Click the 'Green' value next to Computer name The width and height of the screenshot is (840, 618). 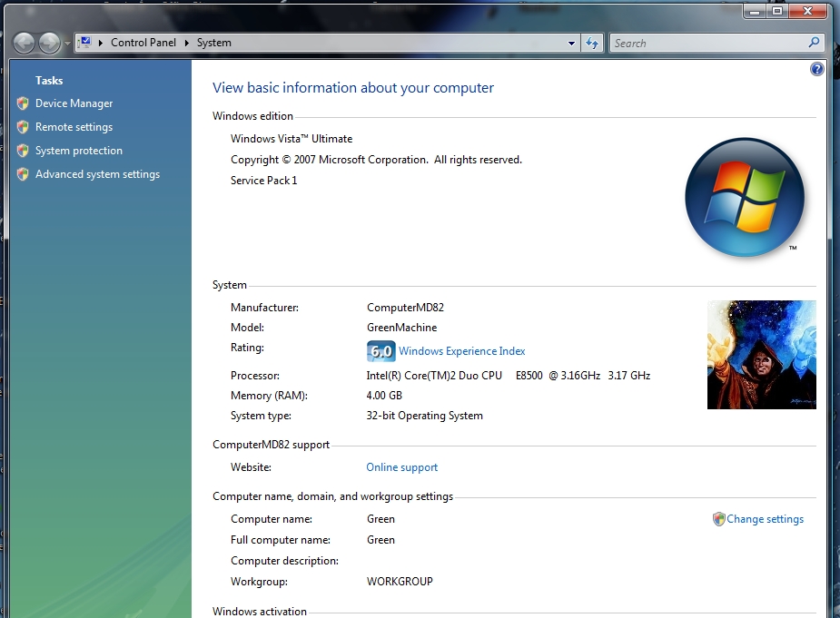(380, 519)
